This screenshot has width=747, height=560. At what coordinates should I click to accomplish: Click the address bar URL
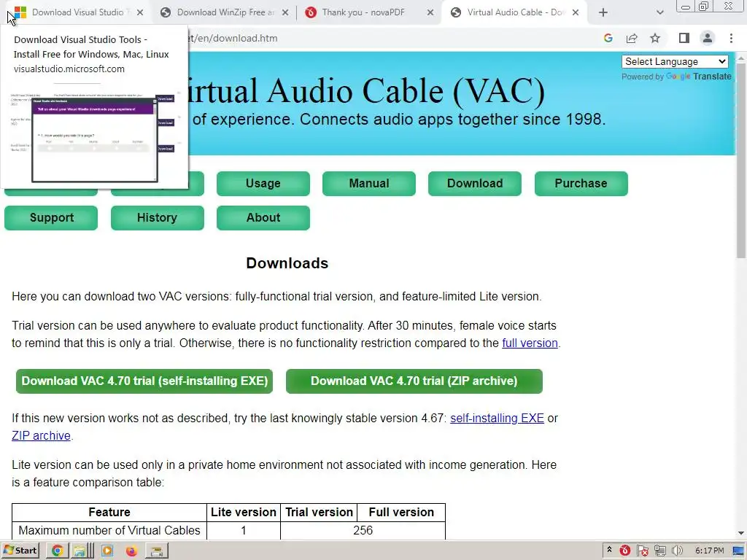(233, 38)
